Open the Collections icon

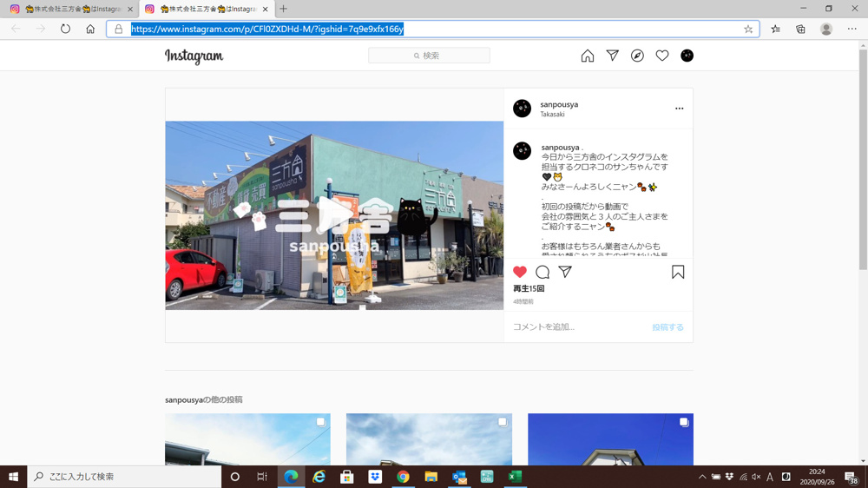pos(800,29)
